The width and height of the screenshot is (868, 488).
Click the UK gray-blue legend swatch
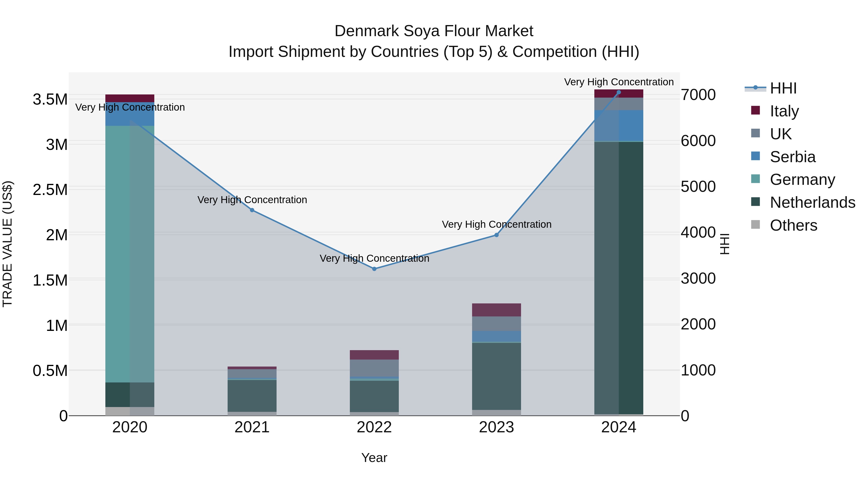pyautogui.click(x=755, y=133)
